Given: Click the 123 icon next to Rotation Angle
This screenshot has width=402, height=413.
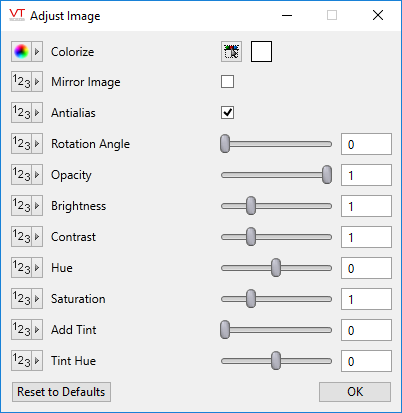Looking at the screenshot, I should (x=21, y=144).
